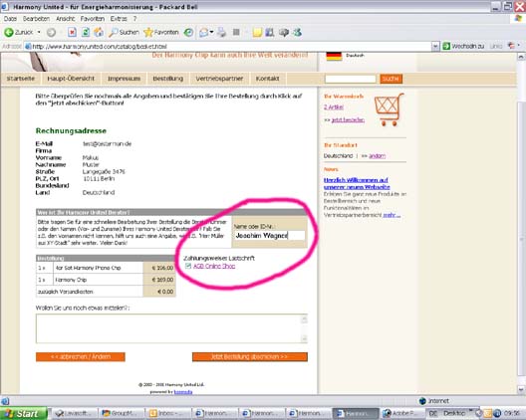Click the site search input field
Screen dimensions: 526x420
(x=351, y=79)
